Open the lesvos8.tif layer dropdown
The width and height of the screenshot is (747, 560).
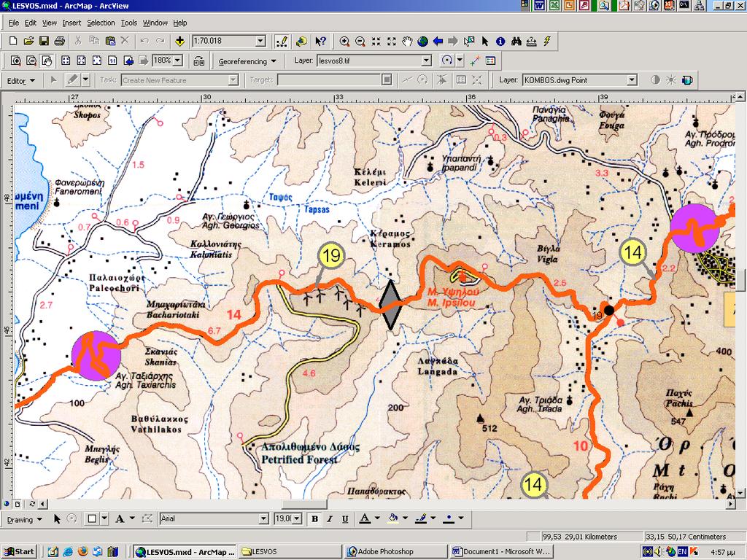click(x=426, y=61)
